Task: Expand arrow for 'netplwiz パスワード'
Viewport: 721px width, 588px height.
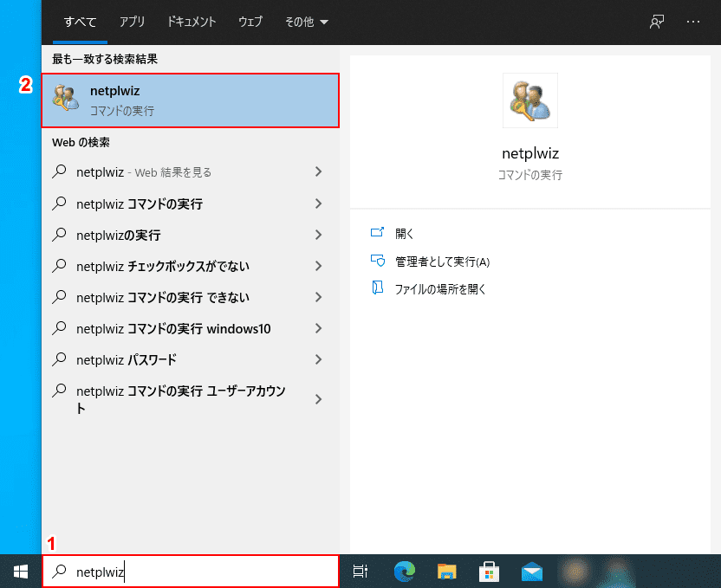Action: click(x=318, y=359)
